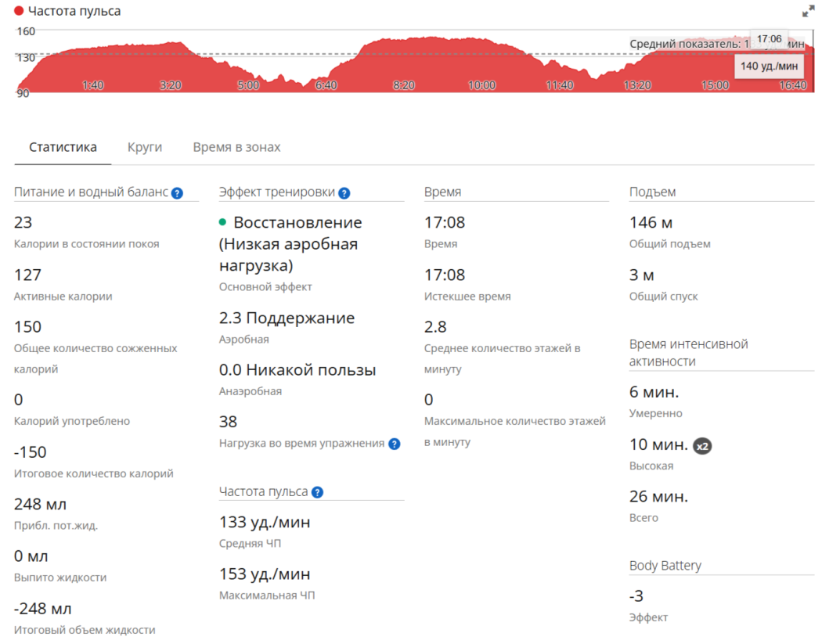The height and width of the screenshot is (644, 822).
Task: Open help icon next to Эффект тренировки
Action: (344, 193)
